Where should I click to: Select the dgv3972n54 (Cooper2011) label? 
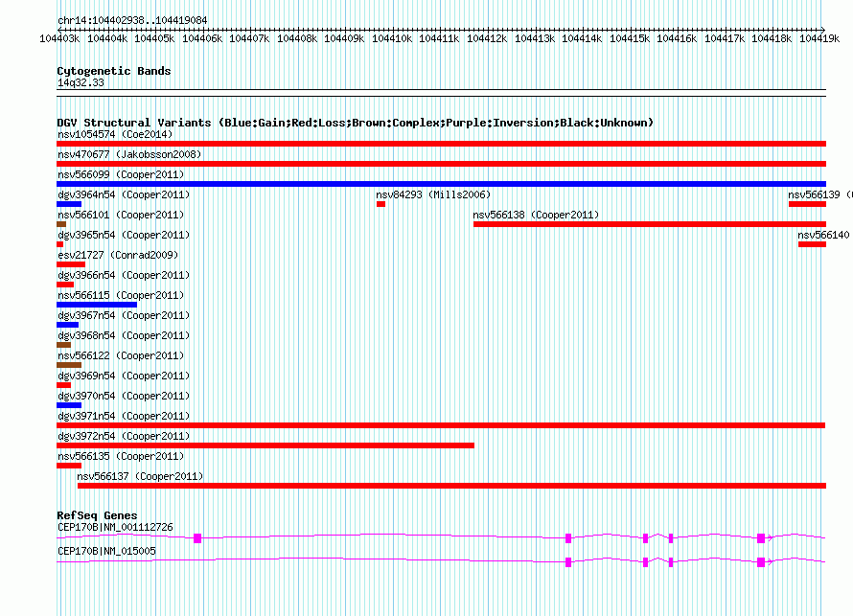[x=124, y=436]
